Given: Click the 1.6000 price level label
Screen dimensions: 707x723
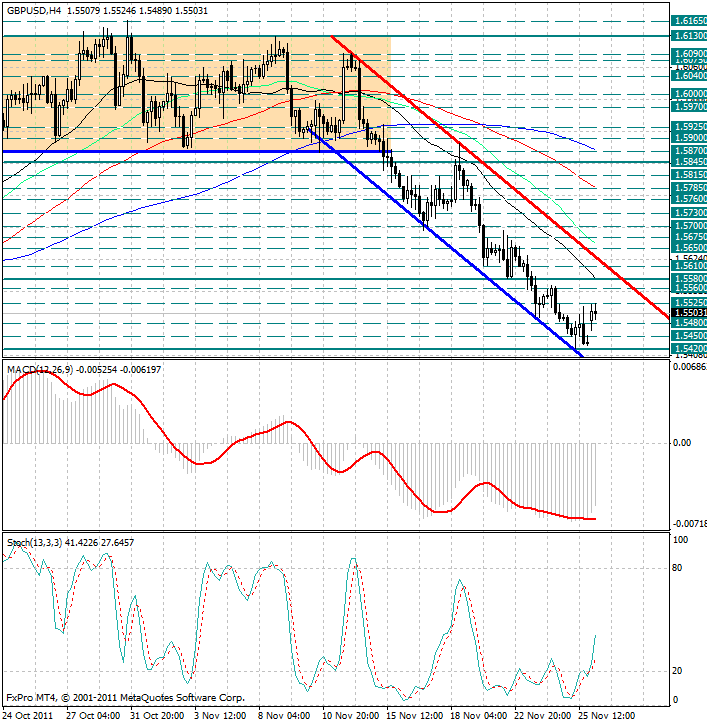Looking at the screenshot, I should tap(689, 94).
